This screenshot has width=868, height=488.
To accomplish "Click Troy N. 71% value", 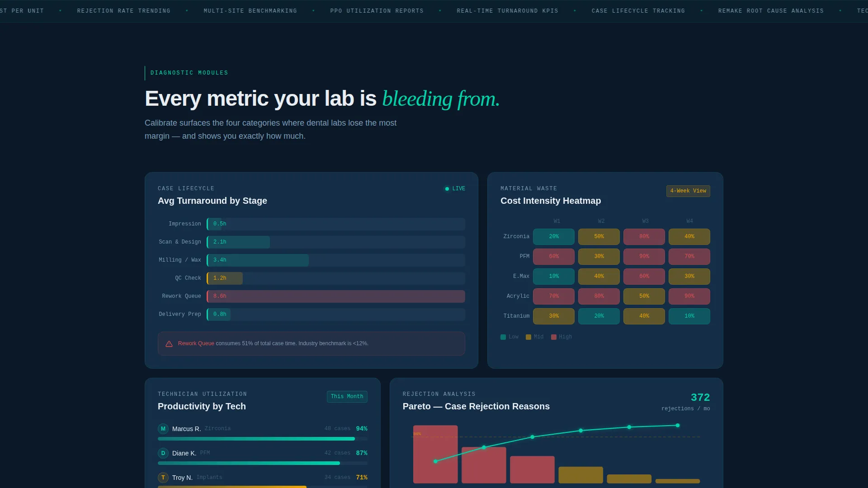I will click(x=362, y=478).
